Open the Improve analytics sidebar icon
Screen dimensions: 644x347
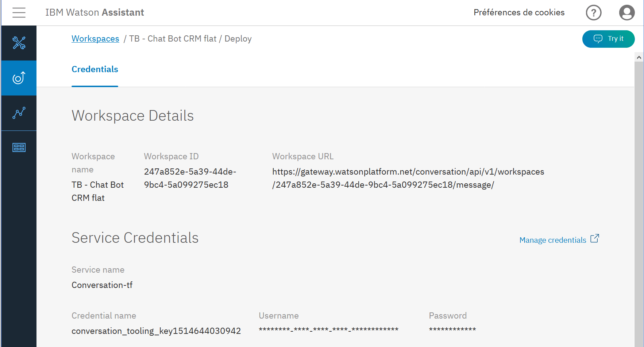19,113
